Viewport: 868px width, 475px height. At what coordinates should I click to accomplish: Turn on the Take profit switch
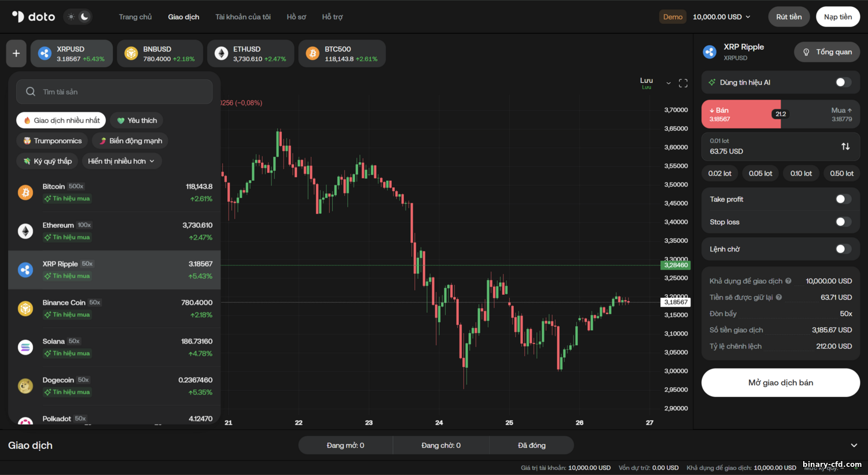click(843, 199)
